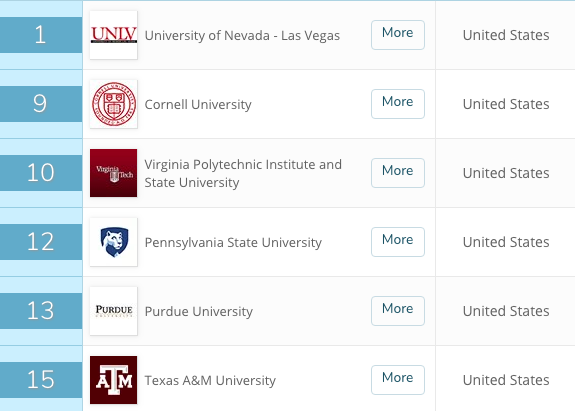The image size is (575, 411).
Task: Click the Penn State lion shield logo
Action: tap(114, 242)
